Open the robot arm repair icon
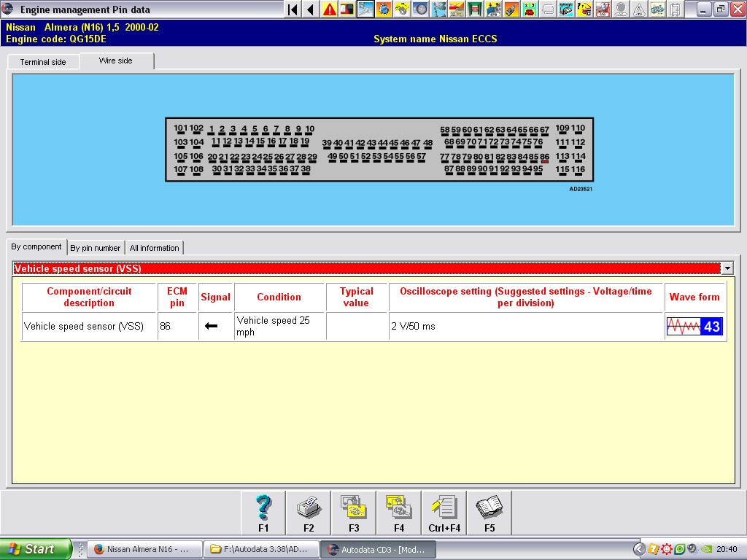 click(438, 9)
